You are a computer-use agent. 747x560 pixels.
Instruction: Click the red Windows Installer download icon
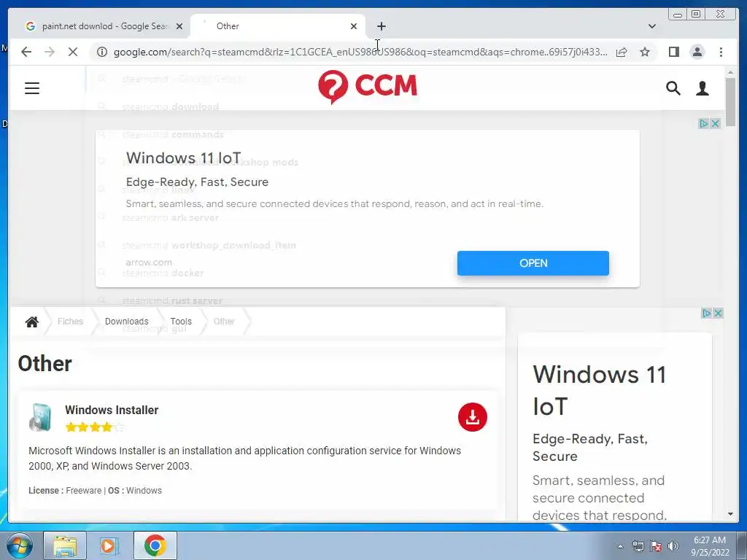pos(472,417)
